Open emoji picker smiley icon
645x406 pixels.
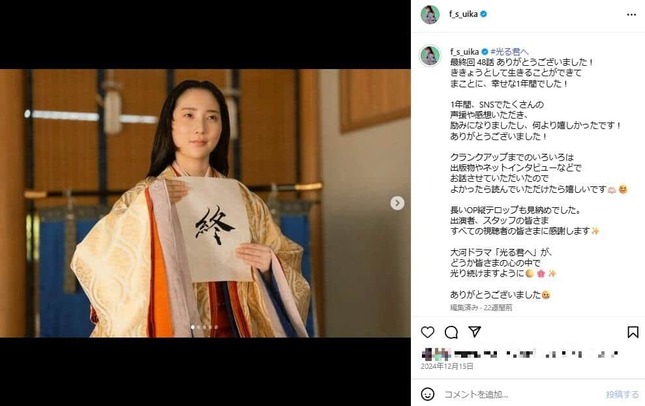[x=427, y=394]
